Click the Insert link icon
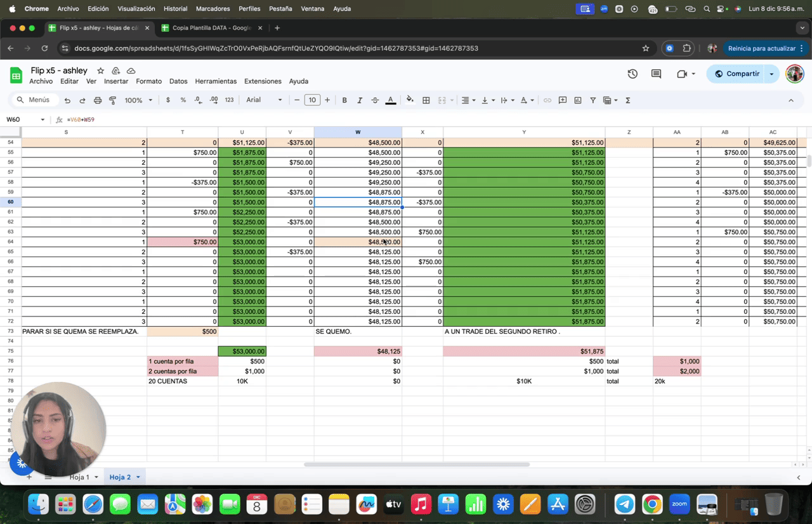The image size is (812, 524). [547, 100]
